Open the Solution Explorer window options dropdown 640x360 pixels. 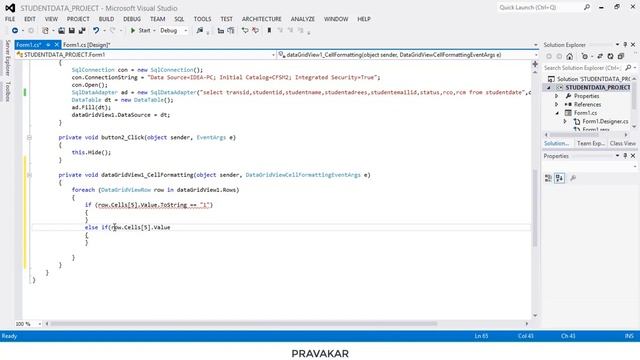click(x=617, y=44)
